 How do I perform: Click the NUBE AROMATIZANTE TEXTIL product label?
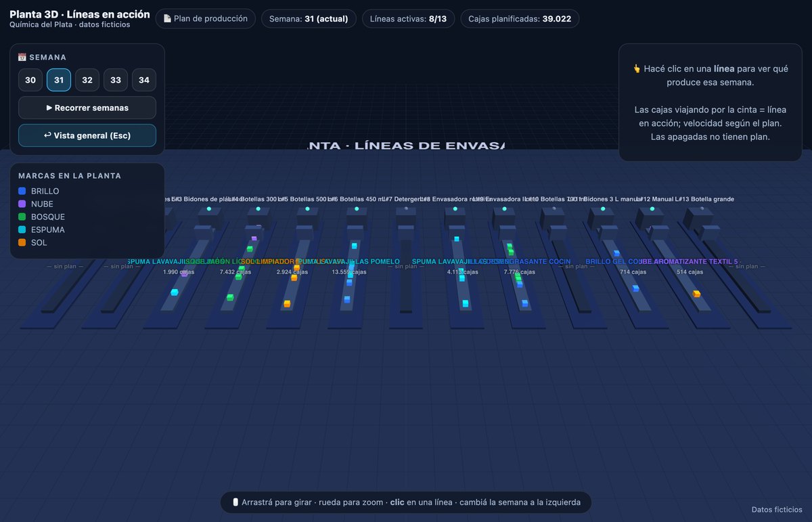[689, 261]
